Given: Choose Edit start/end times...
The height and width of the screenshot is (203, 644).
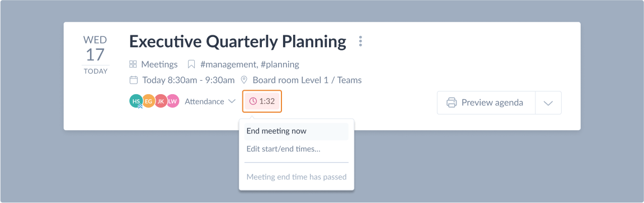Looking at the screenshot, I should click(296, 149).
